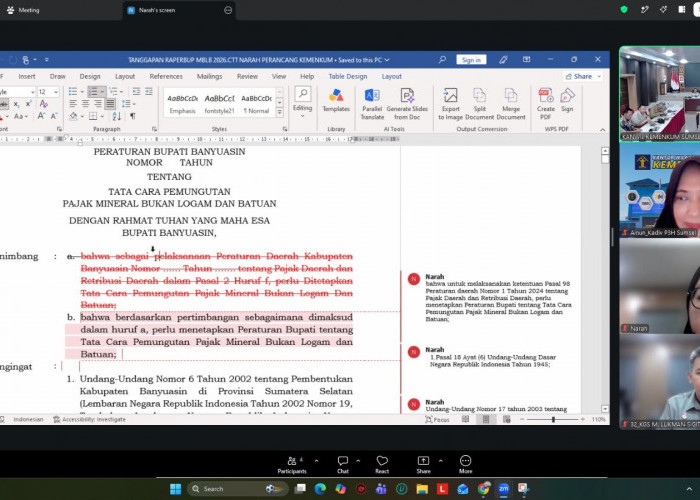Viewport: 700px width, 500px height.
Task: Select Export to Image tool
Action: 450,104
